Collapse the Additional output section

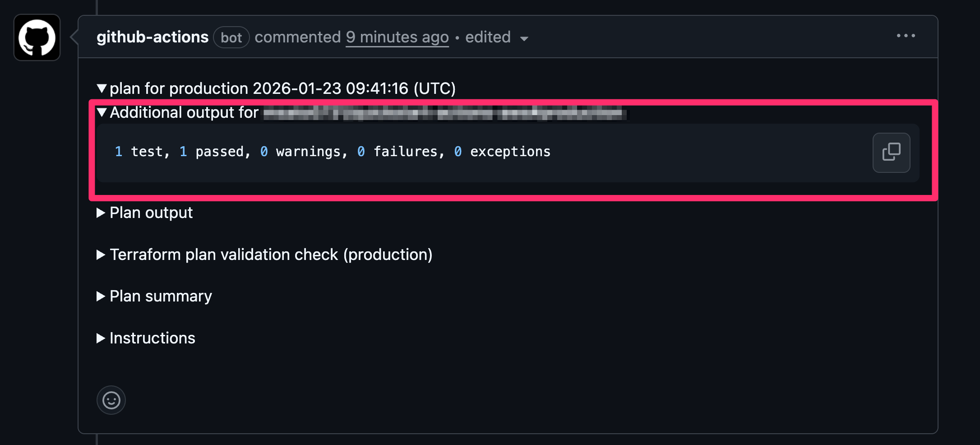[102, 113]
